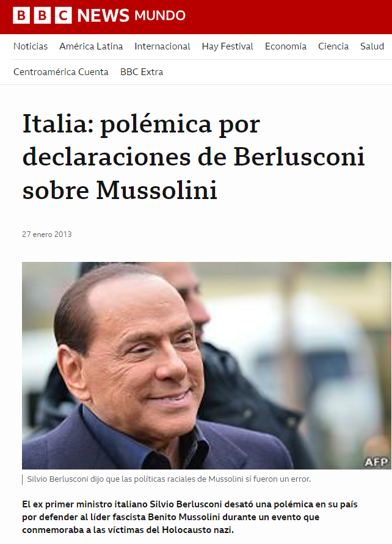Image resolution: width=392 pixels, height=544 pixels.
Task: Open the Berlusconi article photo
Action: (x=206, y=366)
